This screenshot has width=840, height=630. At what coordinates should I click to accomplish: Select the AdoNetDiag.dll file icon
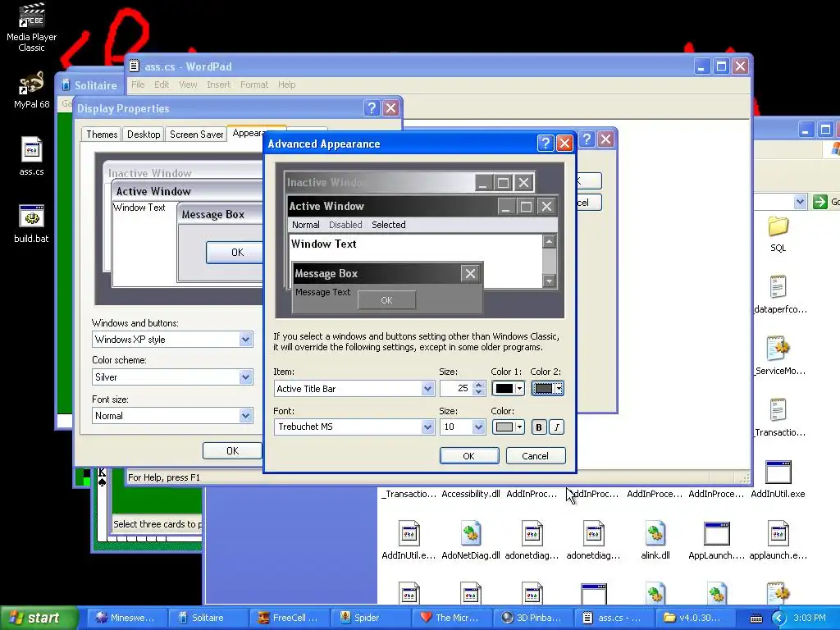(x=470, y=541)
